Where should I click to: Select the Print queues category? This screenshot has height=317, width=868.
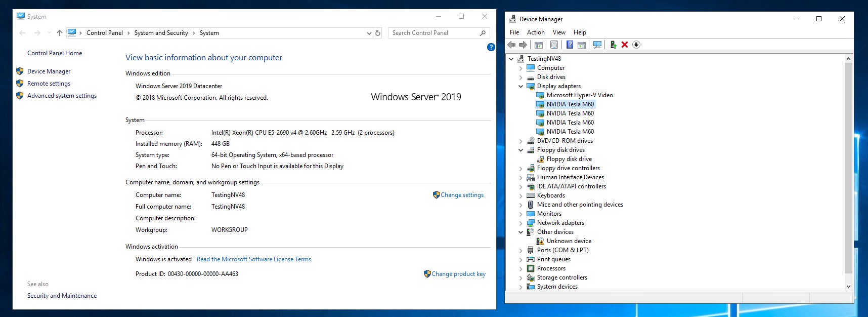[x=553, y=259]
